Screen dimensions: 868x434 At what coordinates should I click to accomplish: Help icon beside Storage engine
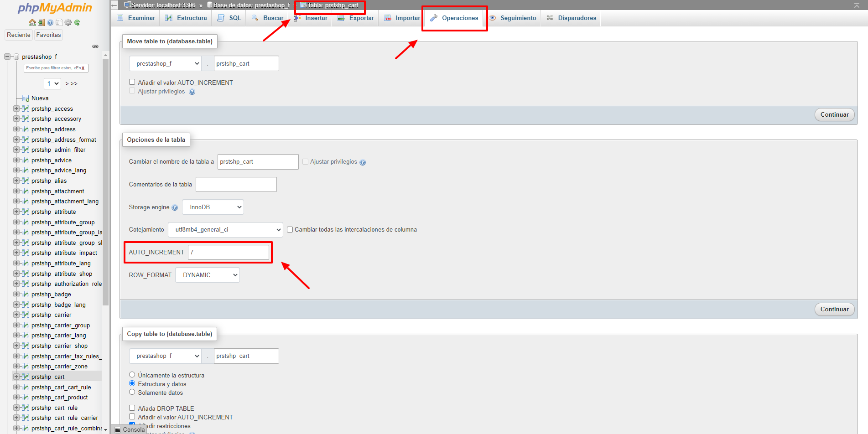tap(175, 207)
